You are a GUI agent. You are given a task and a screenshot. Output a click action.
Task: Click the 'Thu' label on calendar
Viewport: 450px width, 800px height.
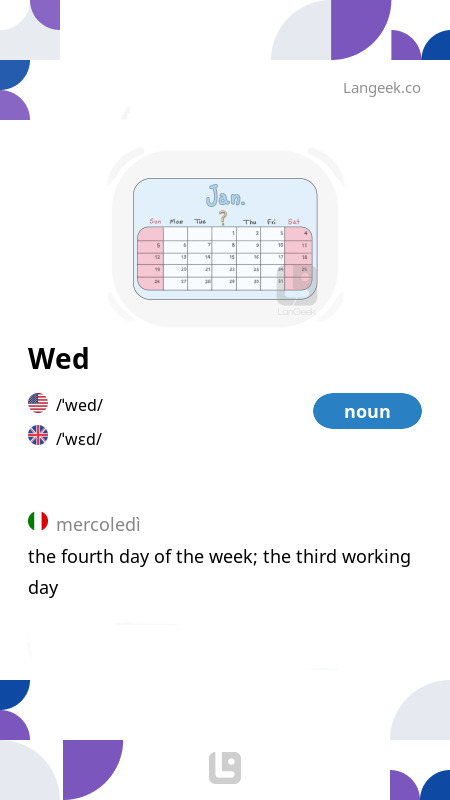(x=249, y=222)
